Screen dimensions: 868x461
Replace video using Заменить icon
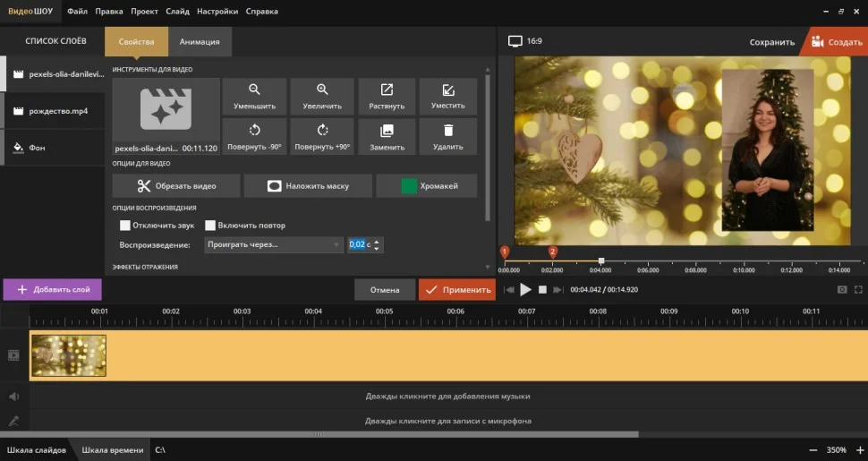point(387,136)
